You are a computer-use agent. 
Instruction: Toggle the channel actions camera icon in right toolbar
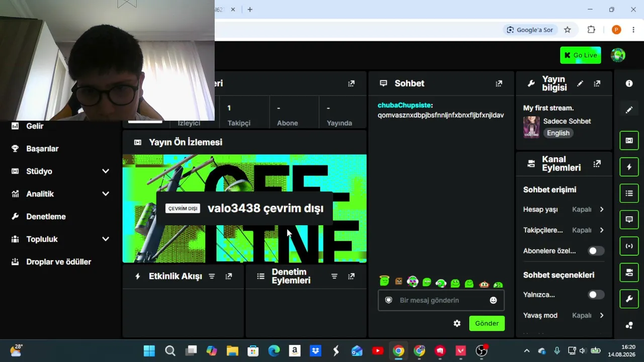pyautogui.click(x=629, y=273)
